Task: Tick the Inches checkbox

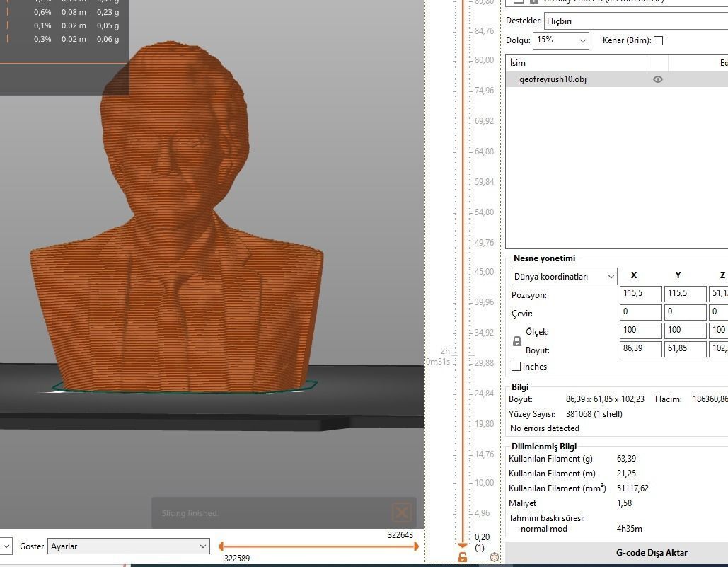Action: 516,367
